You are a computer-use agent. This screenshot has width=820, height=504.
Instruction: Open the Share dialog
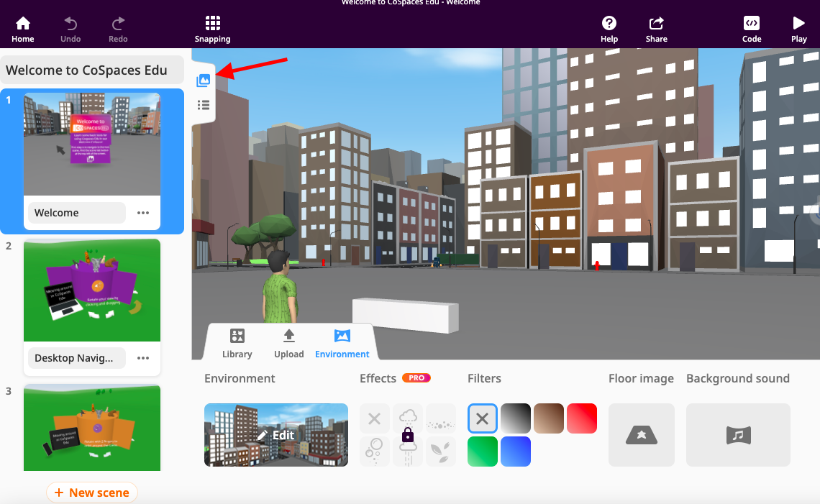tap(656, 29)
